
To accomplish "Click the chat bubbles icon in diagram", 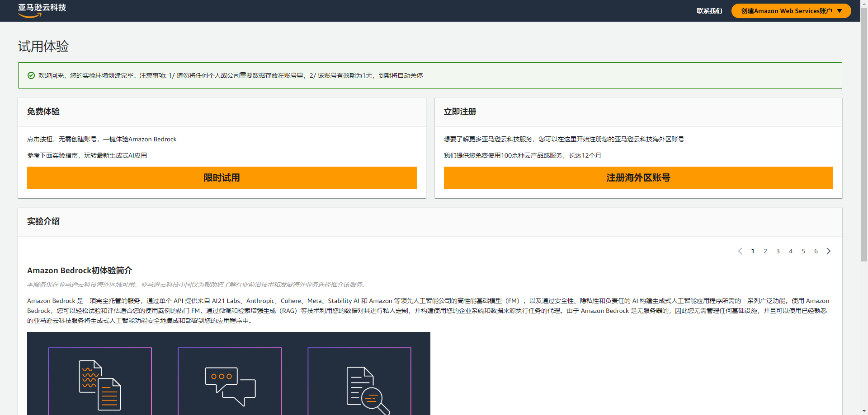I will pyautogui.click(x=230, y=387).
